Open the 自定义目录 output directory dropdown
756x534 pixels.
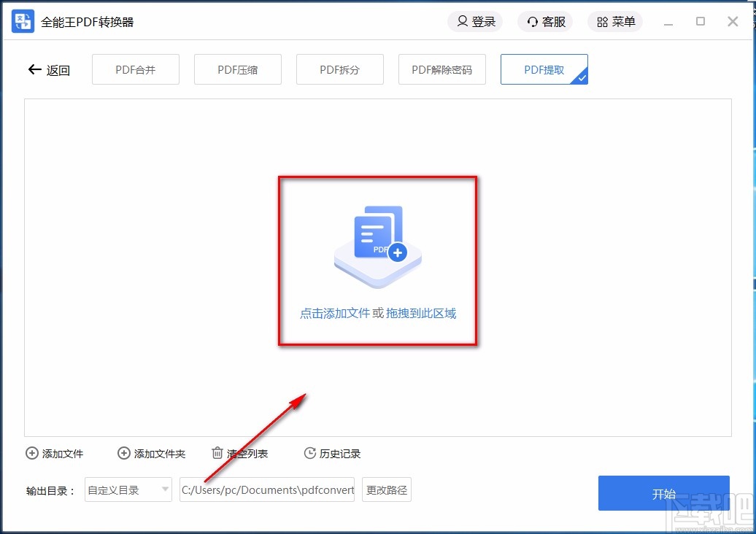[128, 490]
